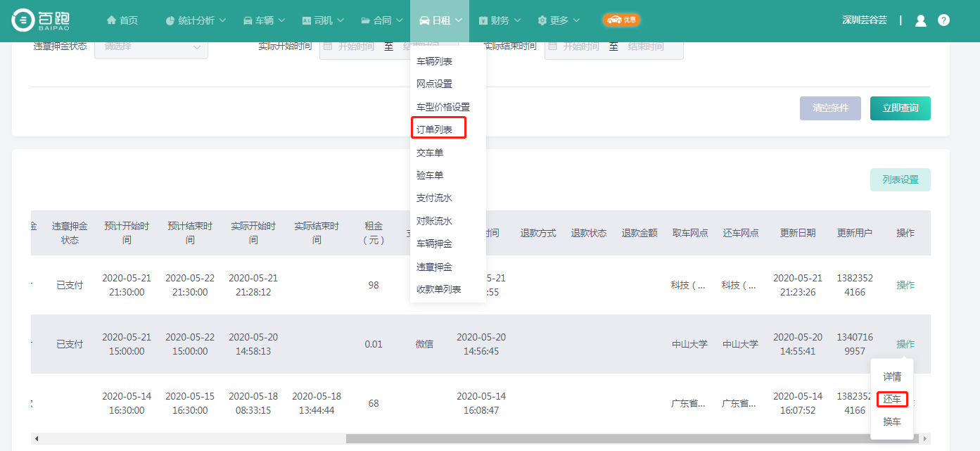The height and width of the screenshot is (451, 980).
Task: Click the 立即查询 button
Action: click(900, 108)
